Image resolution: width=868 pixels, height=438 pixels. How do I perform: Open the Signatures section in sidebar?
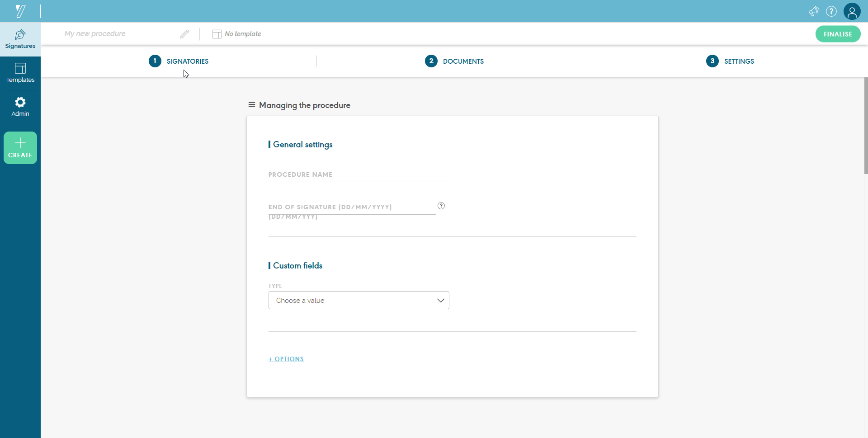[20, 39]
